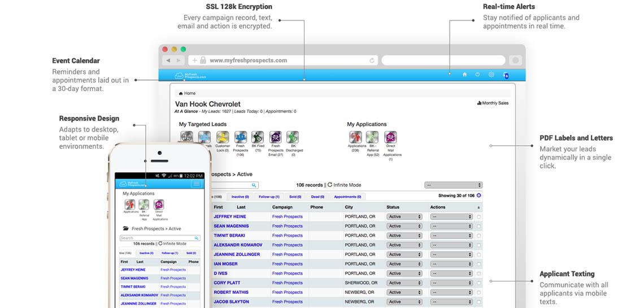Viewport: 644px width, 308px height.
Task: Click the power icon in blue header
Action: click(x=477, y=75)
